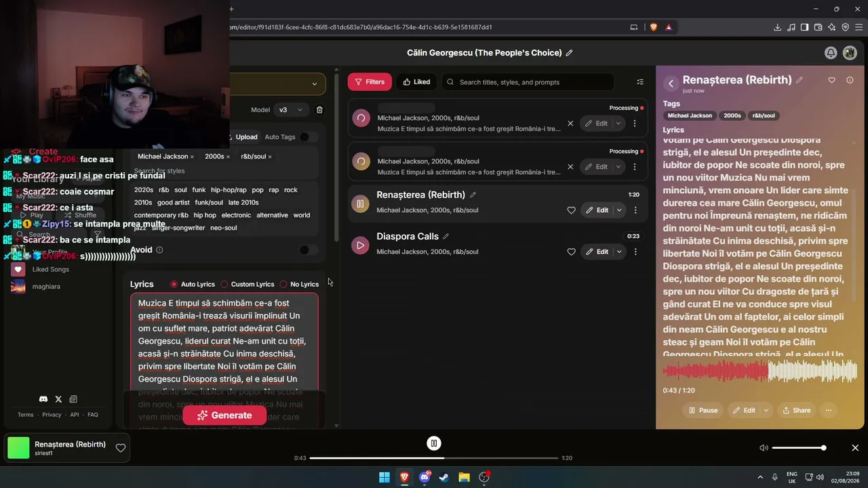Pause the song from the detail panel
The height and width of the screenshot is (488, 868).
click(x=703, y=410)
